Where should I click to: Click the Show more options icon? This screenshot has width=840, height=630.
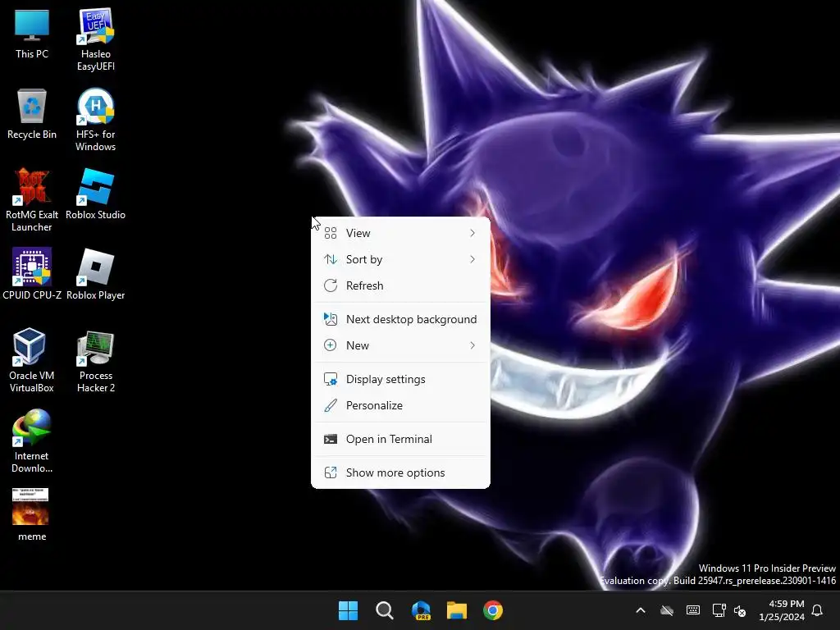[x=331, y=472]
